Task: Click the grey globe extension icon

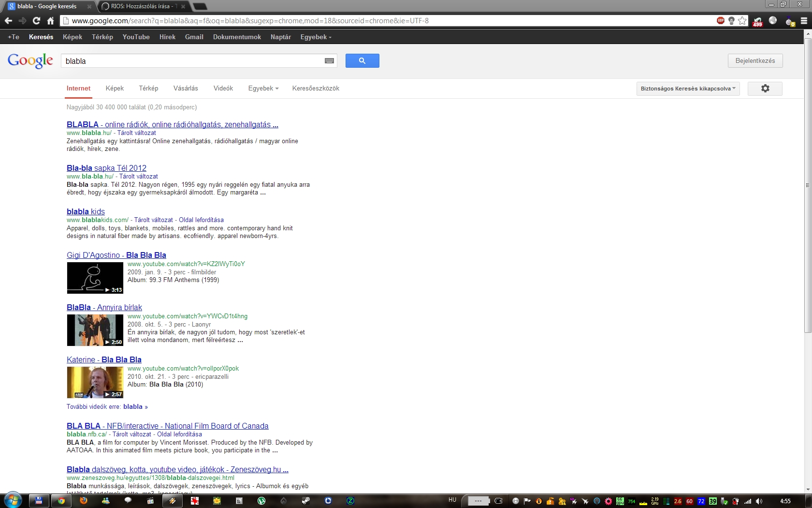Action: (x=773, y=20)
